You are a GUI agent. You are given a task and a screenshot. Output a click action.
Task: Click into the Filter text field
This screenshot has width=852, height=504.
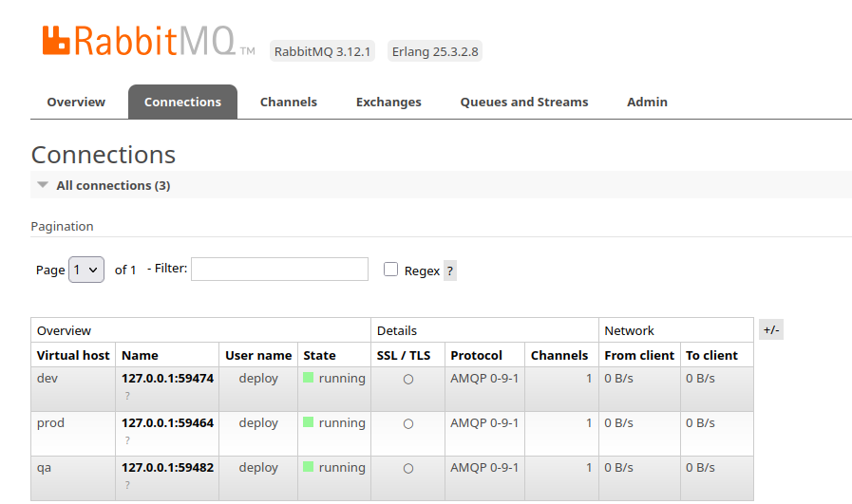click(279, 269)
